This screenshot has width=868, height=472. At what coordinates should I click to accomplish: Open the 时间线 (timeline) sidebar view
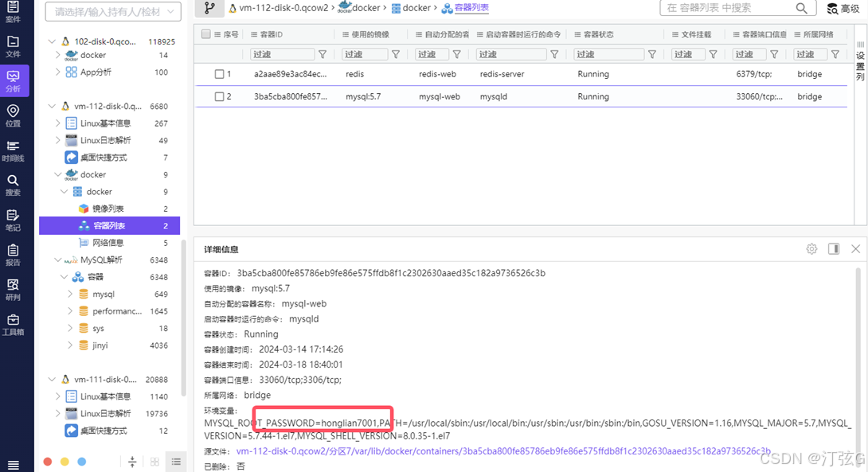[x=13, y=151]
